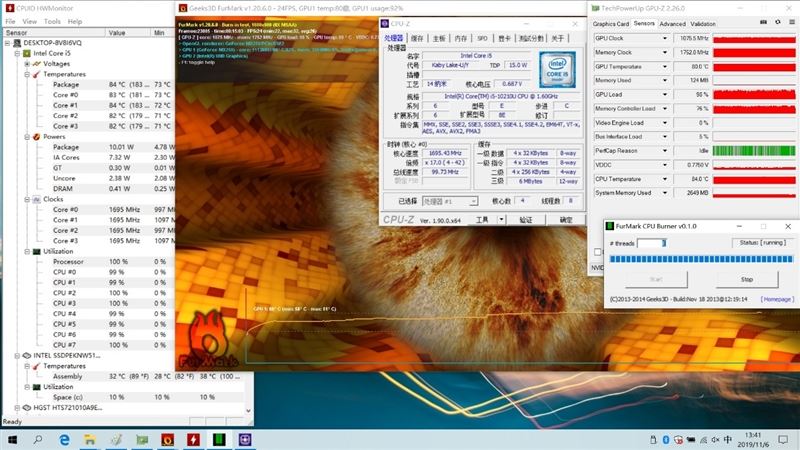Tick the partly hidden GPU-Z checkbox

coord(597,252)
